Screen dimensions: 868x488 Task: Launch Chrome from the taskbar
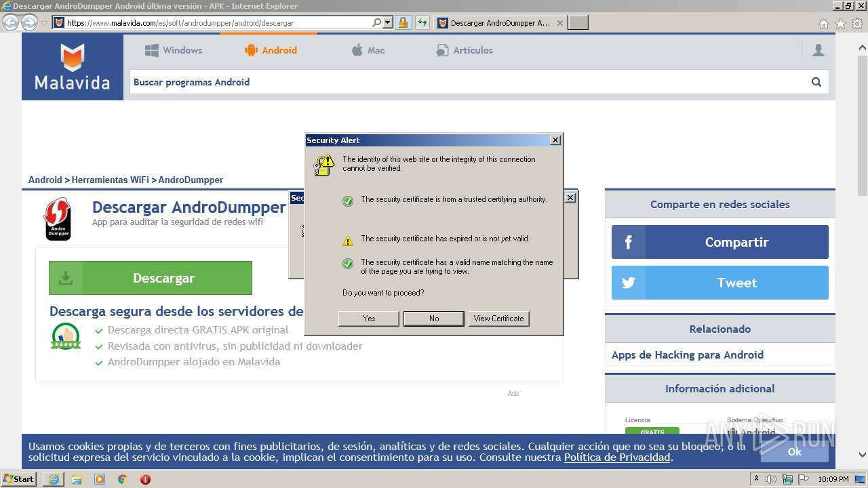(123, 479)
